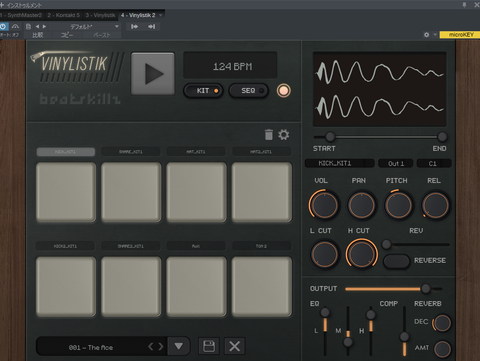Select the KICK2_KIT1 pad label
This screenshot has height=361, width=480.
pyautogui.click(x=66, y=246)
